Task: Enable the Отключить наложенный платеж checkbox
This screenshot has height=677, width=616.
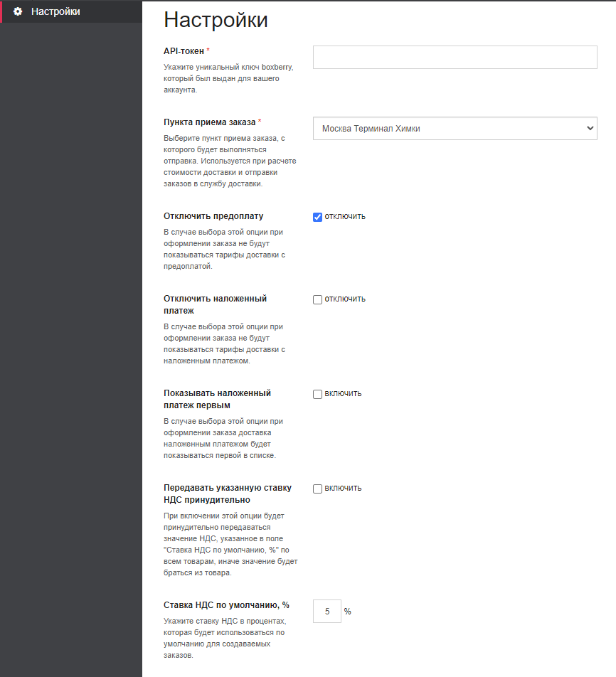Action: click(x=317, y=299)
